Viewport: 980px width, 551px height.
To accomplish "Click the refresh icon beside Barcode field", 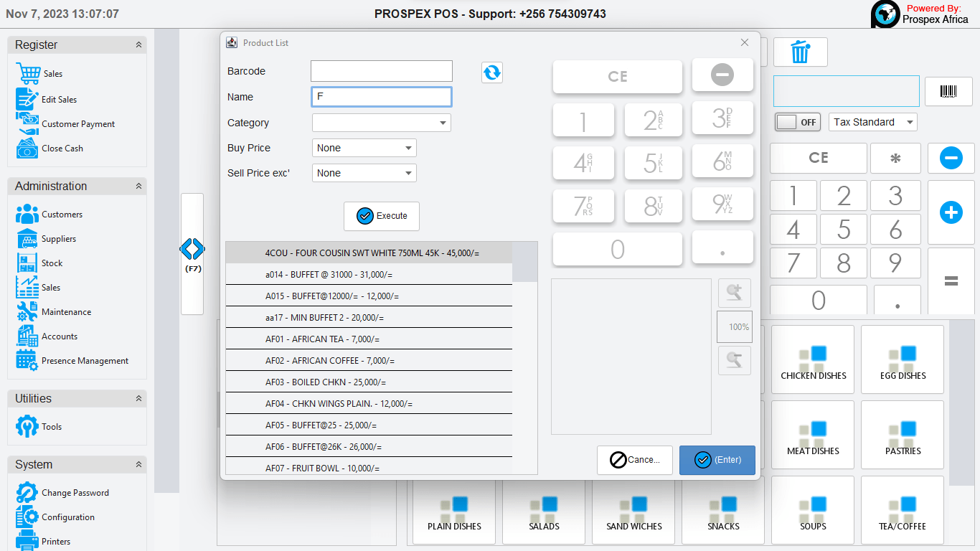I will coord(491,72).
